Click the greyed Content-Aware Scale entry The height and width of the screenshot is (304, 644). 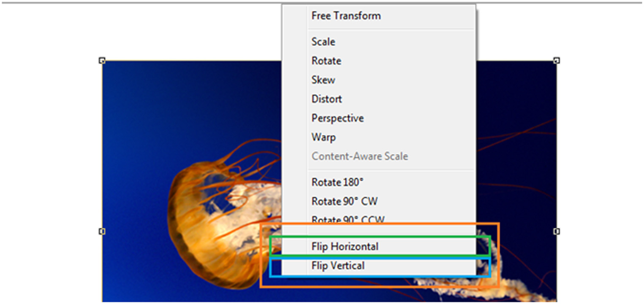(360, 156)
